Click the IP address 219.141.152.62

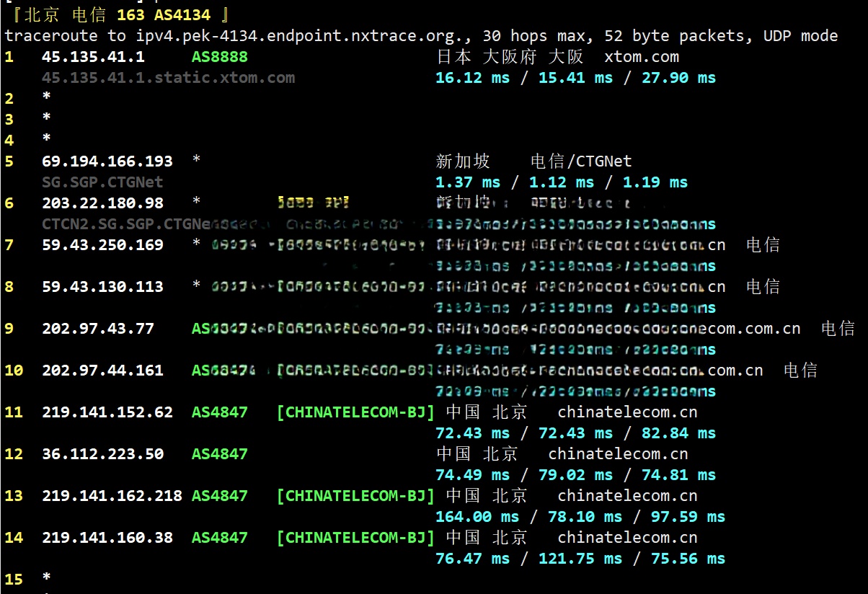107,412
